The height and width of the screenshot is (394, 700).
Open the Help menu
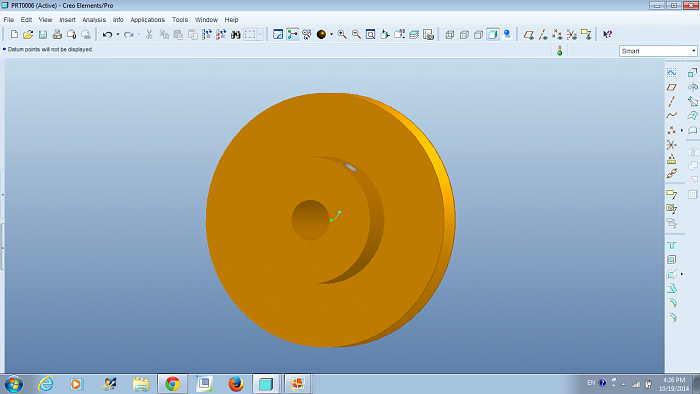click(231, 20)
